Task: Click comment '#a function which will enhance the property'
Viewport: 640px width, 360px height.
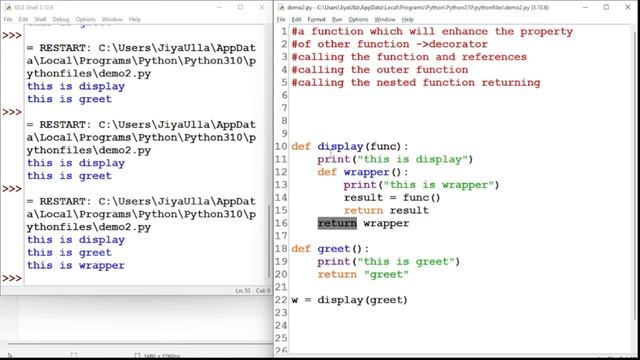Action: tap(432, 31)
